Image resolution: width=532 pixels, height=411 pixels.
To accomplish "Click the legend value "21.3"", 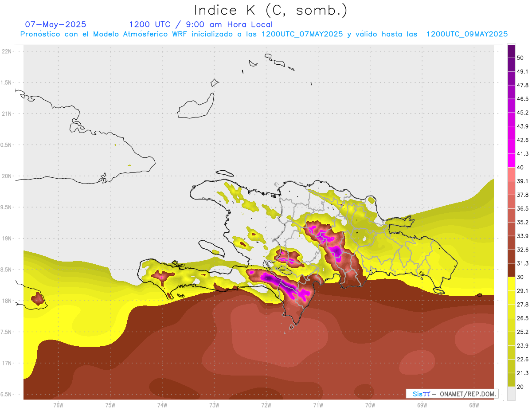I will (523, 373).
